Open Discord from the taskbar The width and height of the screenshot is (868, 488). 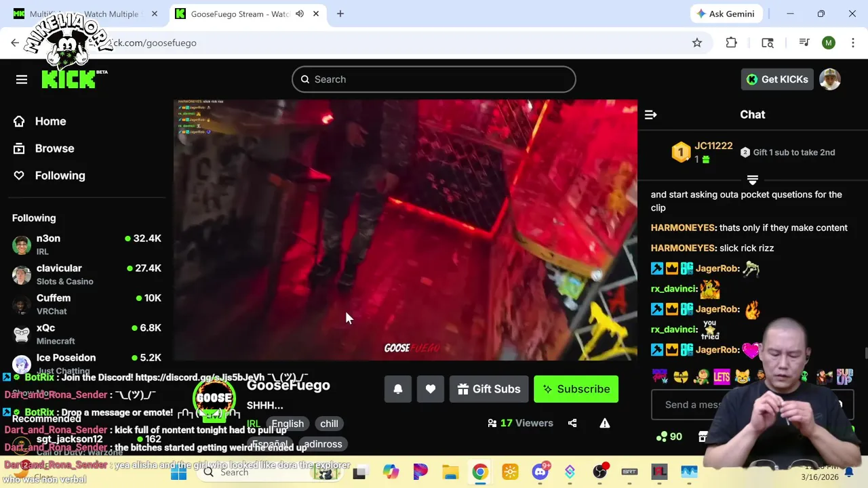click(x=540, y=472)
